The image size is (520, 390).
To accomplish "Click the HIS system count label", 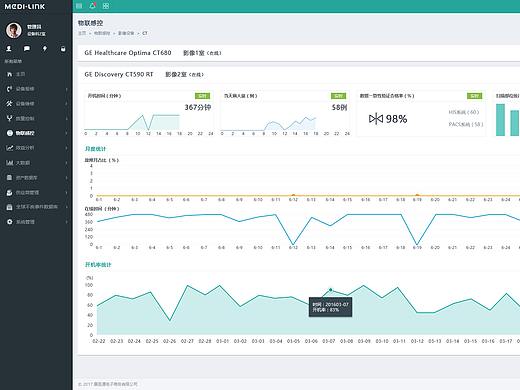I will coord(464,112).
